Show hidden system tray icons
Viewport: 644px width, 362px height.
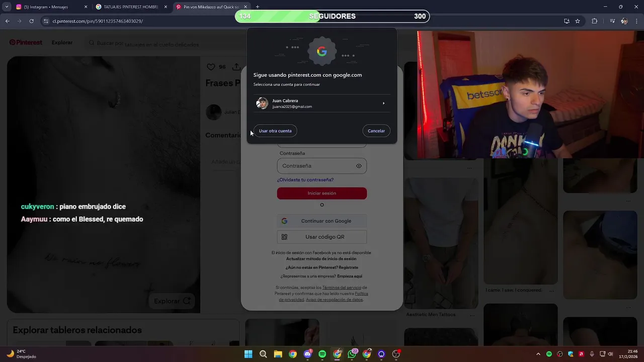538,354
